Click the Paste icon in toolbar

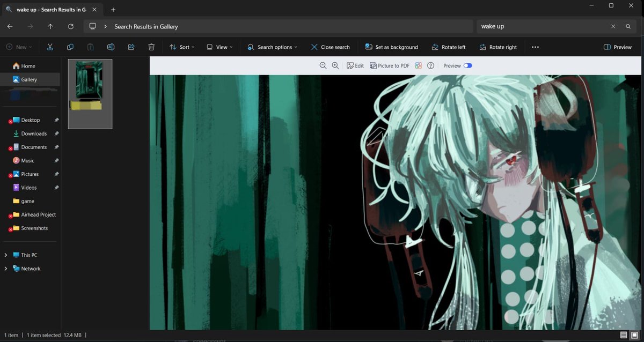(x=91, y=47)
